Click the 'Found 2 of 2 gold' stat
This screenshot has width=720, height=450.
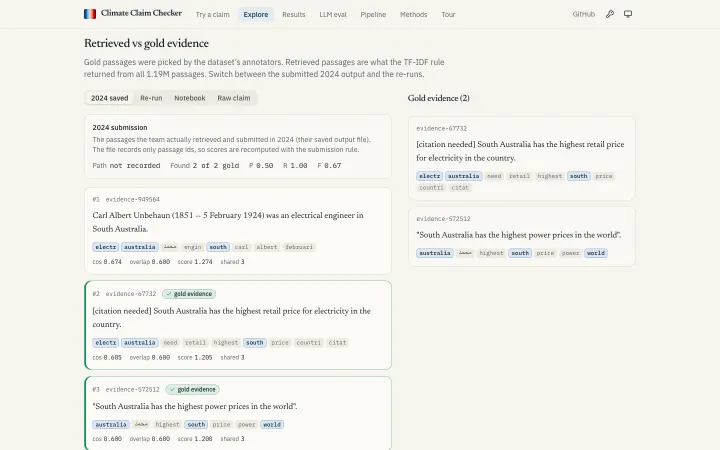click(204, 165)
